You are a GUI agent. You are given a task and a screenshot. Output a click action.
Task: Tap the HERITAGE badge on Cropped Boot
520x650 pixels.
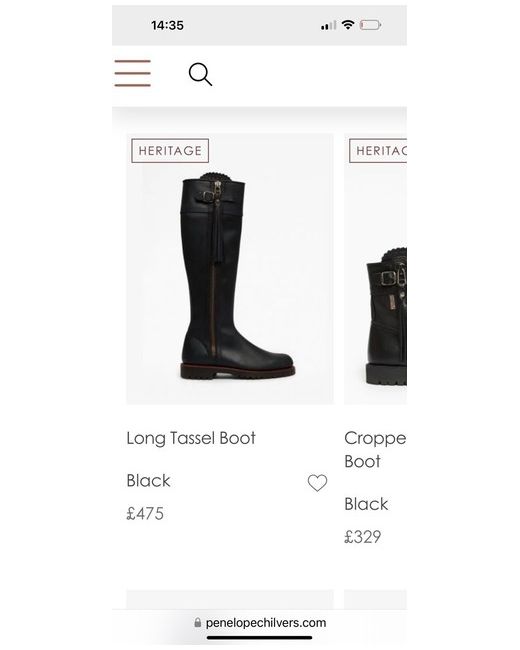click(378, 151)
